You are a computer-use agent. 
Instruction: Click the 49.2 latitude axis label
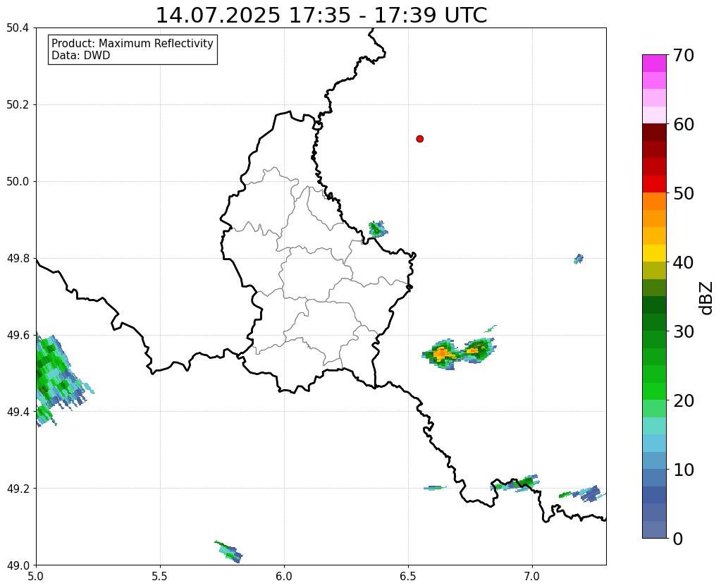18,489
